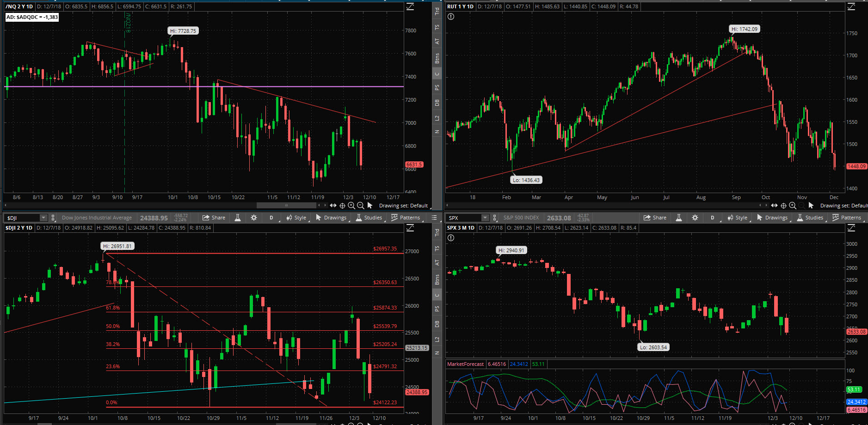The width and height of the screenshot is (868, 425).
Task: Open chart settings gear in the $DJI toolbar
Action: tap(254, 218)
